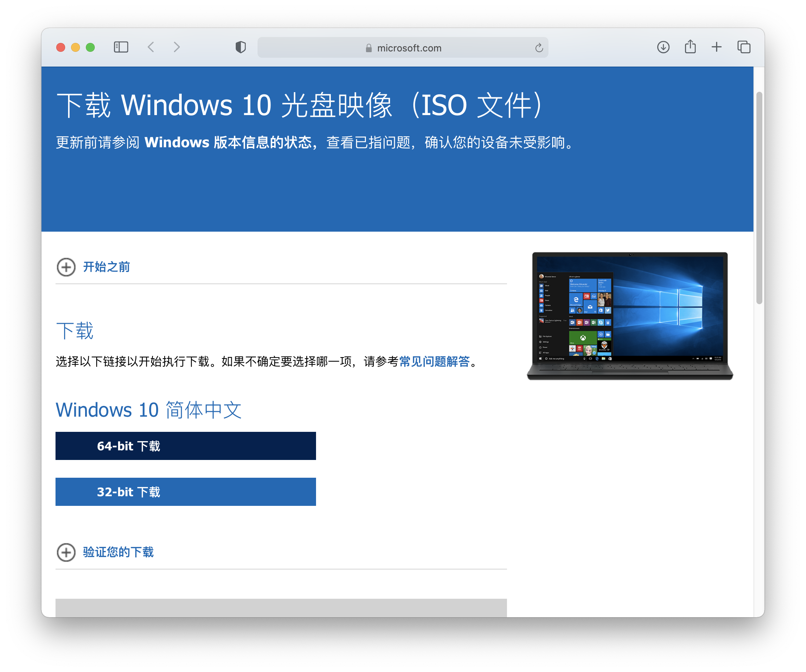Image resolution: width=806 pixels, height=672 pixels.
Task: Go back with the left chevron
Action: tap(151, 47)
